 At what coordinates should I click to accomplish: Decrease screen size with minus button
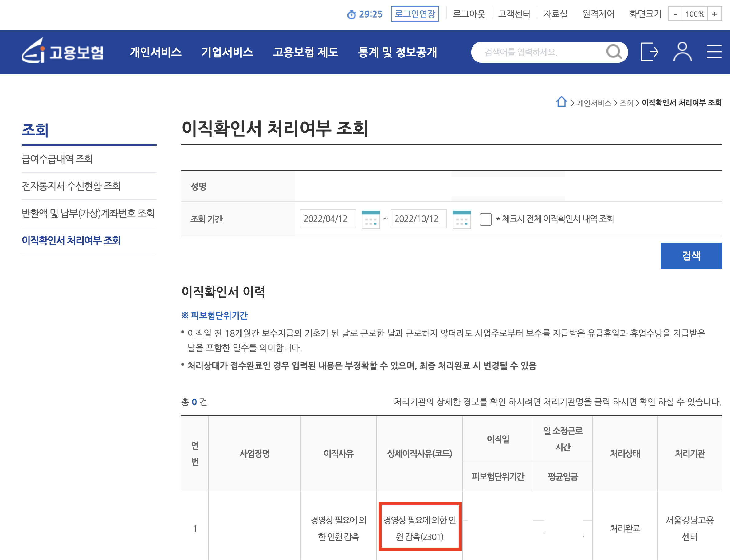coord(675,14)
